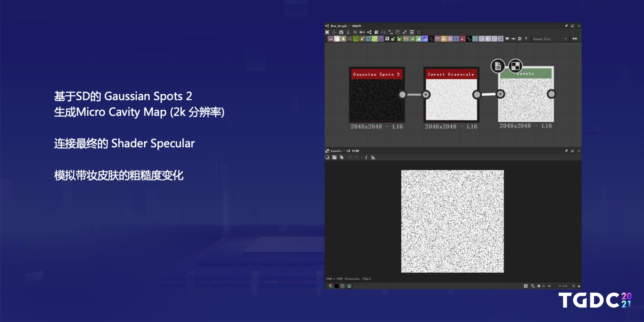Click the gray background color swatch in 2D view
644x322 pixels.
coord(342,286)
